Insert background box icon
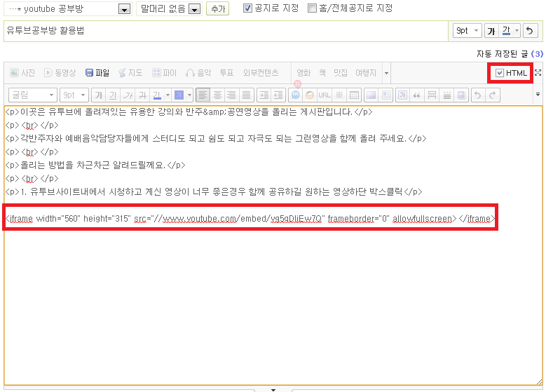The width and height of the screenshot is (546, 392). pyautogui.click(x=371, y=95)
